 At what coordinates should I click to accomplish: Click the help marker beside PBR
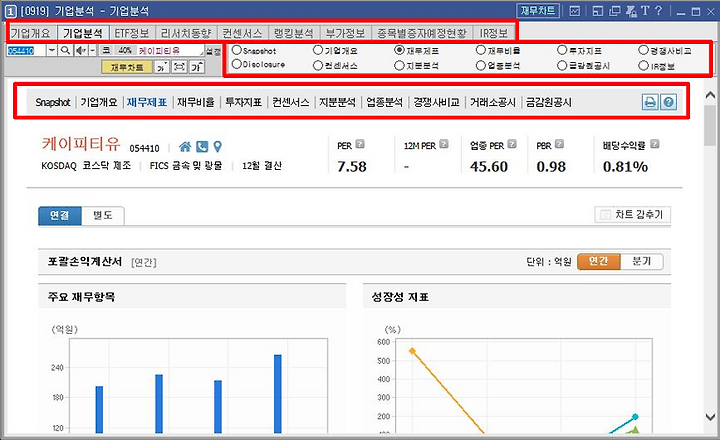click(559, 144)
